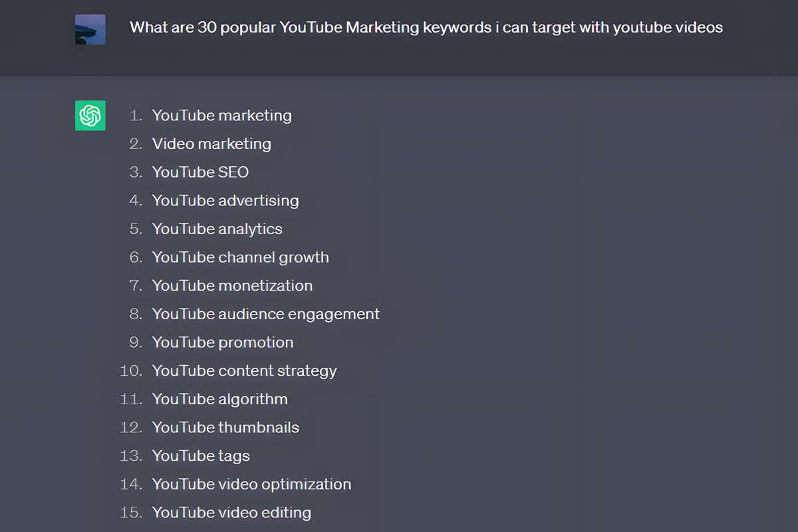The width and height of the screenshot is (798, 532).
Task: Click on "YouTube thumbnails" list item
Action: point(225,428)
